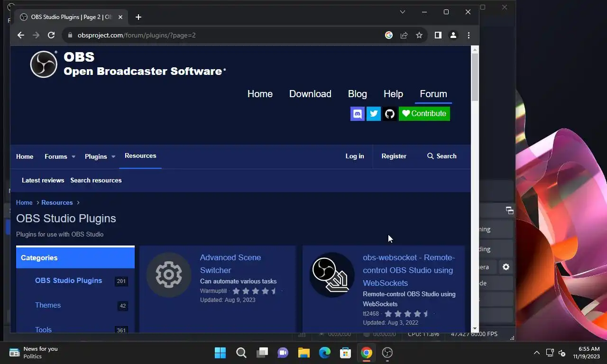Open the Discord icon link
607x364 pixels.
[x=358, y=114]
